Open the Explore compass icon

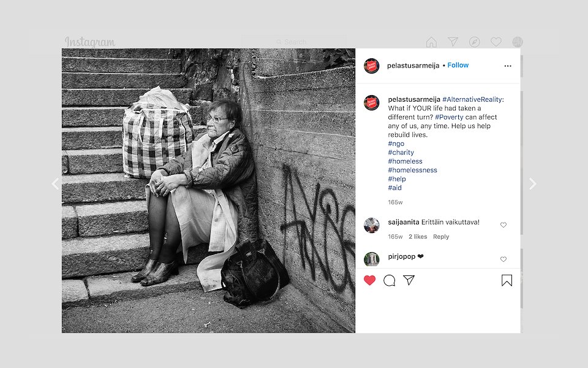click(x=474, y=42)
